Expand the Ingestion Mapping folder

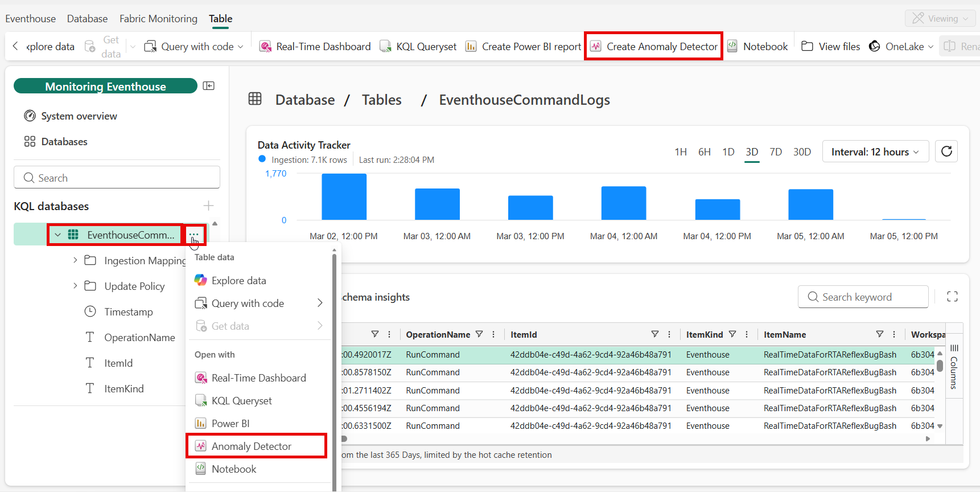pyautogui.click(x=75, y=260)
